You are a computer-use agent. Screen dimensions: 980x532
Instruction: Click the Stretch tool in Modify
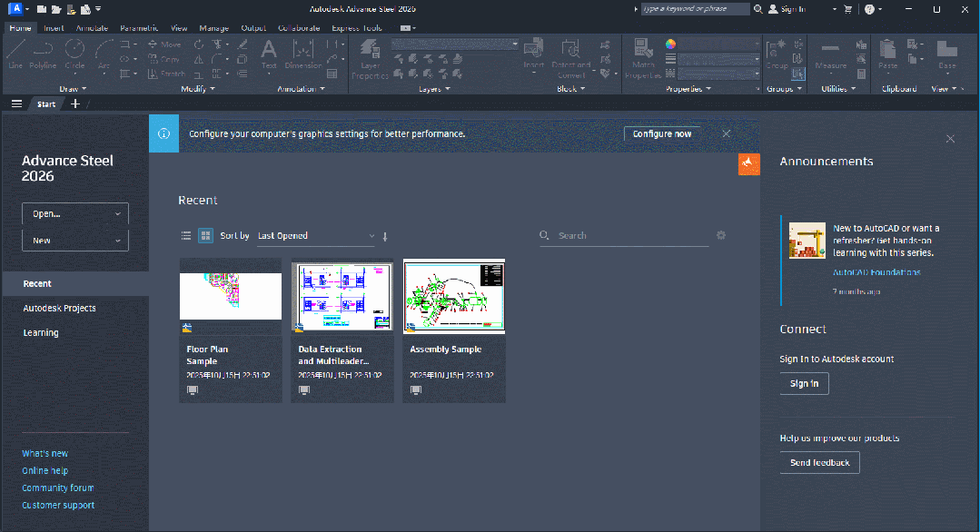click(x=166, y=74)
